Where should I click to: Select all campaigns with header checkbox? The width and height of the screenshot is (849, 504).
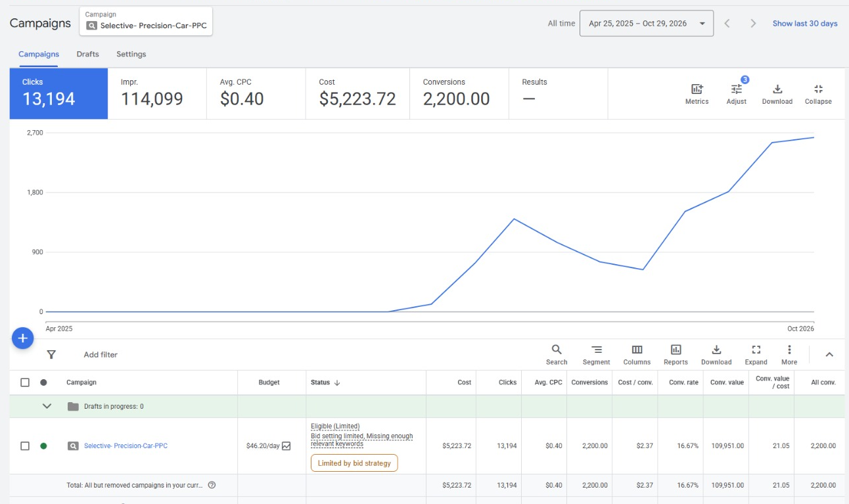coord(25,382)
